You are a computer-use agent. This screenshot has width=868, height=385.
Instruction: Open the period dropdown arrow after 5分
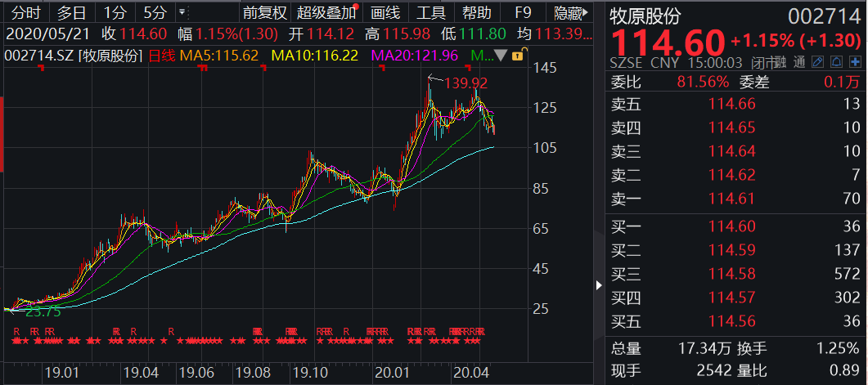[181, 13]
